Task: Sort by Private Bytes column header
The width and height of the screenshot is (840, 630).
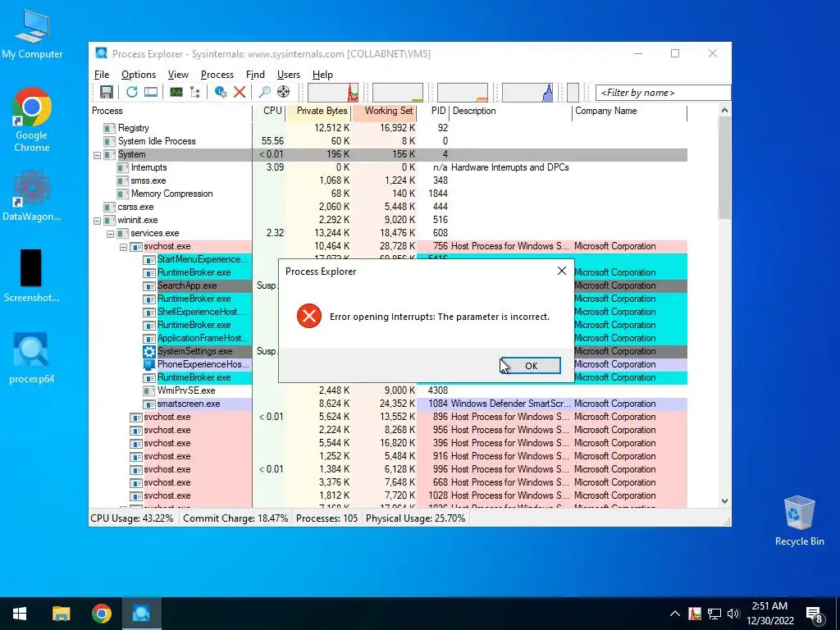Action: click(318, 111)
